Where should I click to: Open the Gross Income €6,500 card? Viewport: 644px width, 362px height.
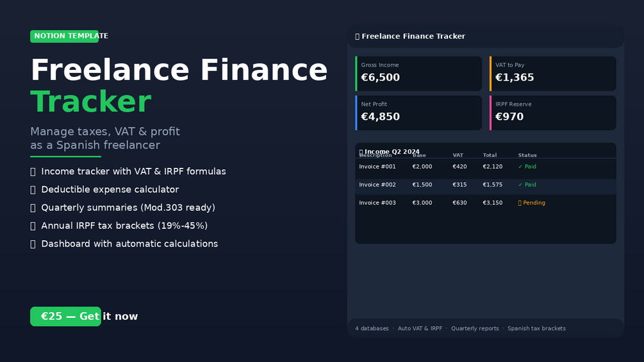(x=418, y=74)
